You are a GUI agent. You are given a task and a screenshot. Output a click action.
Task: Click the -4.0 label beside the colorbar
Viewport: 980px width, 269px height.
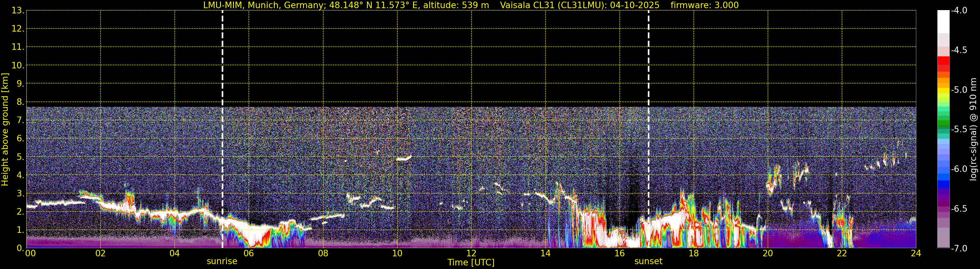[x=959, y=11]
